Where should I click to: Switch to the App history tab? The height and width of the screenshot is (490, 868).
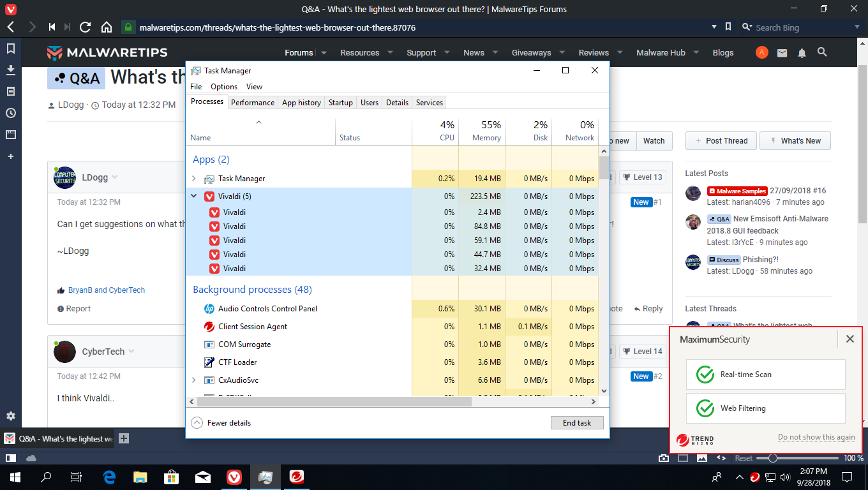tap(301, 103)
